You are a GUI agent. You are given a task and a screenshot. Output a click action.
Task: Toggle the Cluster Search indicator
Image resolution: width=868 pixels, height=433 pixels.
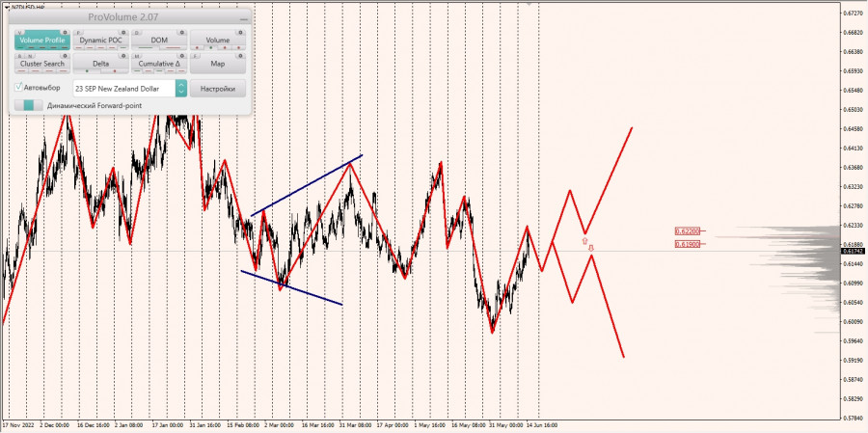(x=42, y=64)
